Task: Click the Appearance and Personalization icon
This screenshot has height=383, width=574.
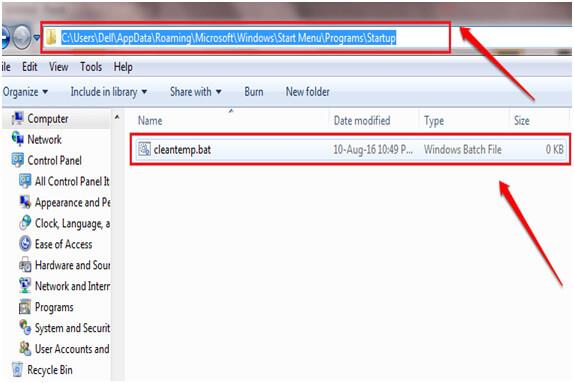Action: (25, 202)
